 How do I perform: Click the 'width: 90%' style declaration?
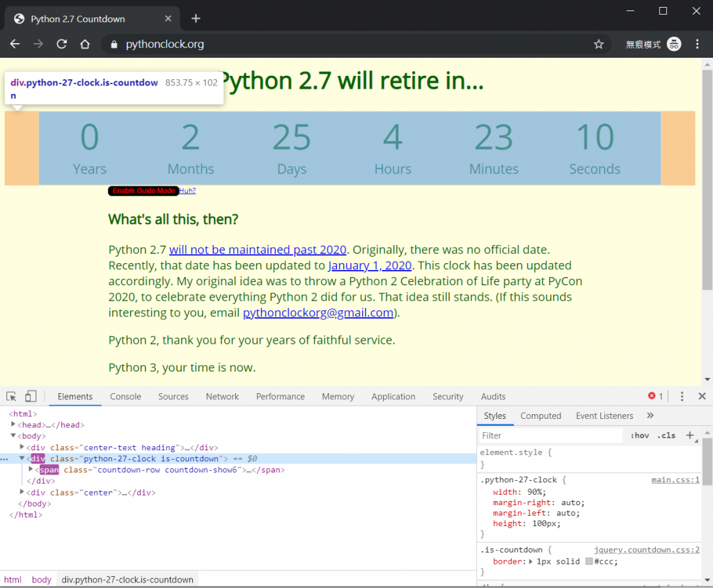[519, 492]
